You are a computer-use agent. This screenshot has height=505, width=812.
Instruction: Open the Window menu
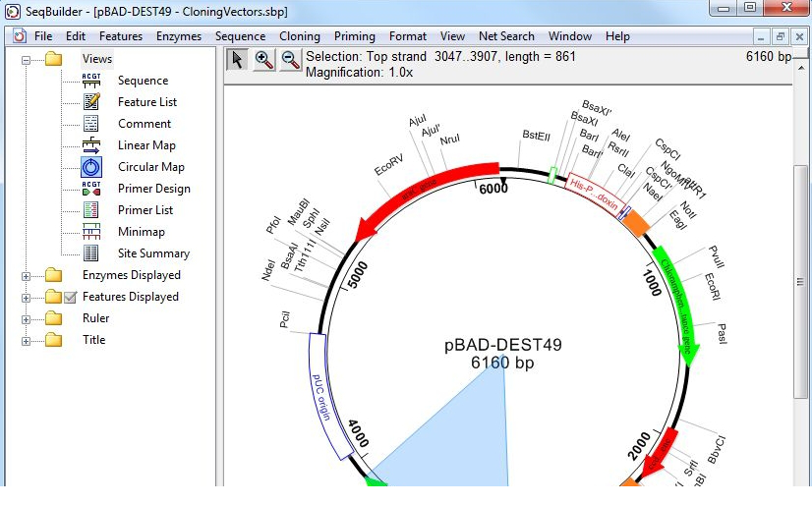pyautogui.click(x=570, y=36)
